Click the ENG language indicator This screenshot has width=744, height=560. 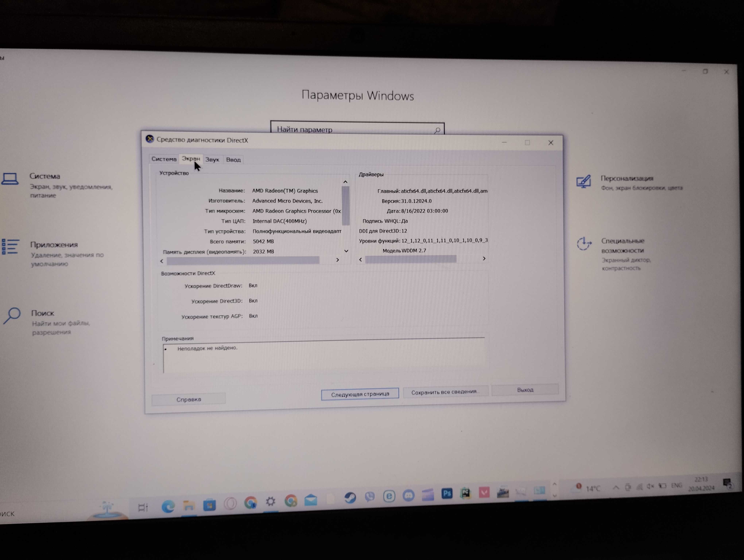676,485
